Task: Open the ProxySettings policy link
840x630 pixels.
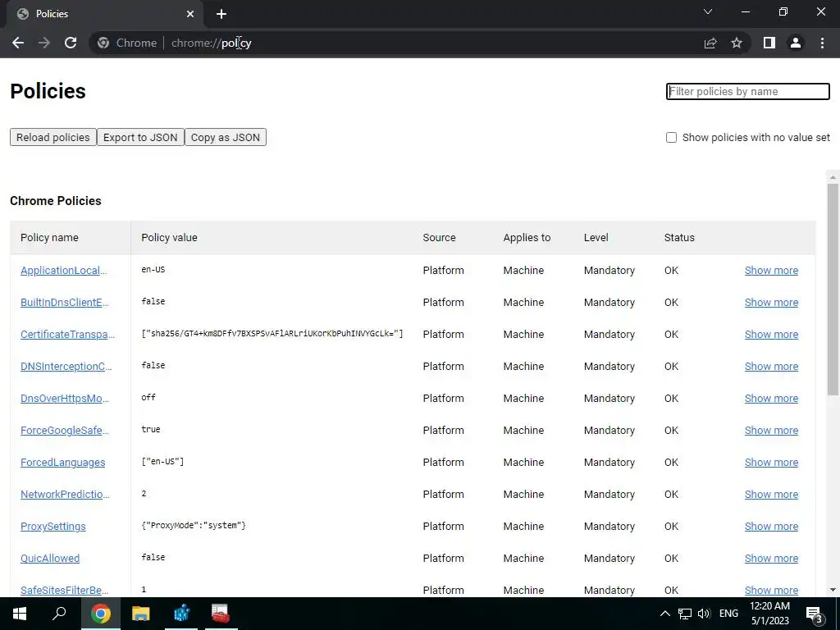Action: [x=53, y=526]
